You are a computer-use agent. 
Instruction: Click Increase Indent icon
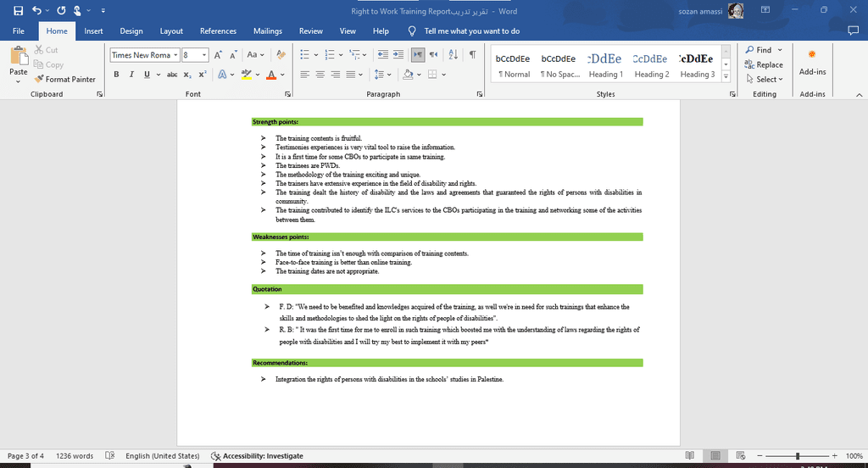[398, 54]
